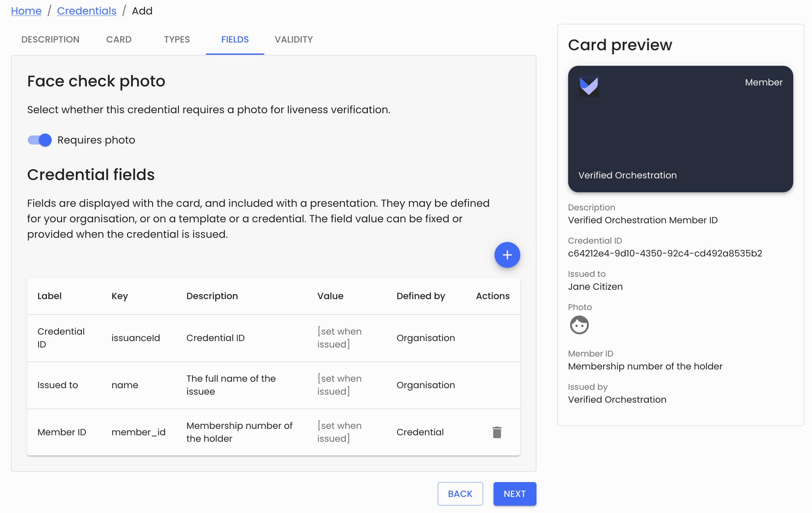Select the Fields tab

tap(235, 39)
